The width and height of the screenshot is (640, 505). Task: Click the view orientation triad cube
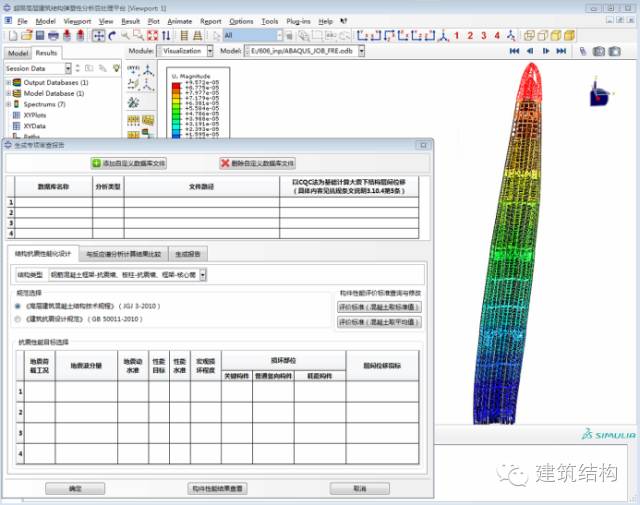tap(600, 95)
